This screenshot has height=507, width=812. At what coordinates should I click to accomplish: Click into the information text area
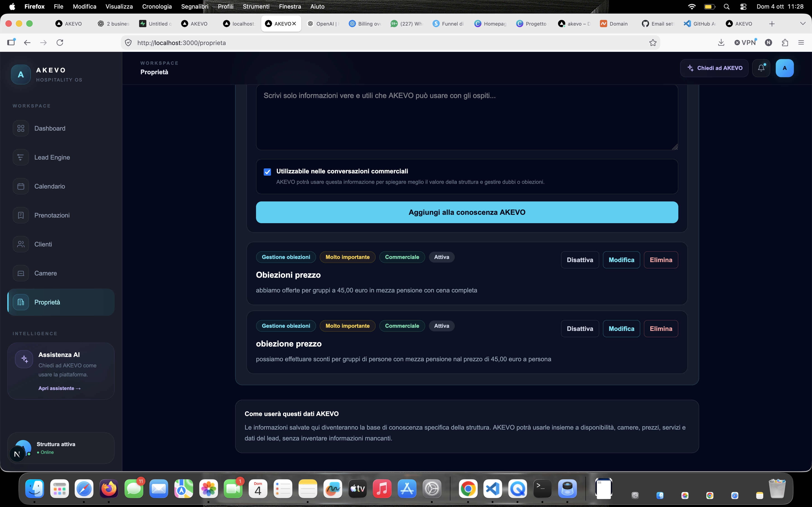coord(467,117)
